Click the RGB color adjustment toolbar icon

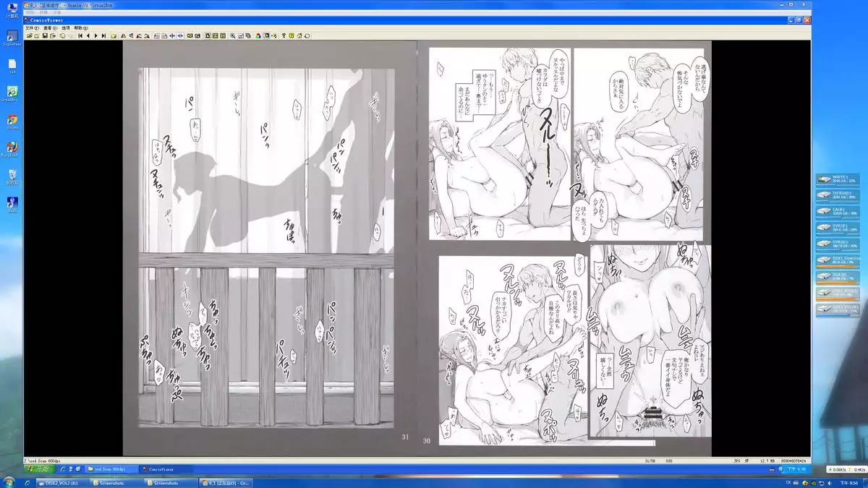(258, 35)
